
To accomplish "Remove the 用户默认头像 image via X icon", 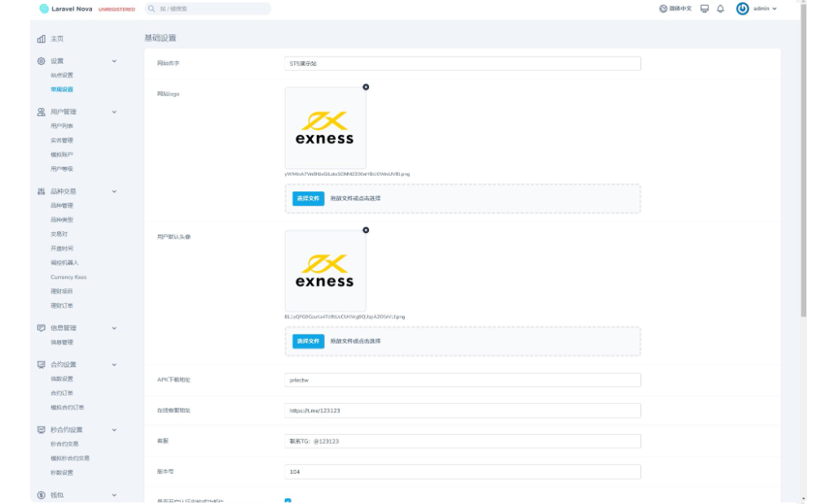I will point(366,230).
